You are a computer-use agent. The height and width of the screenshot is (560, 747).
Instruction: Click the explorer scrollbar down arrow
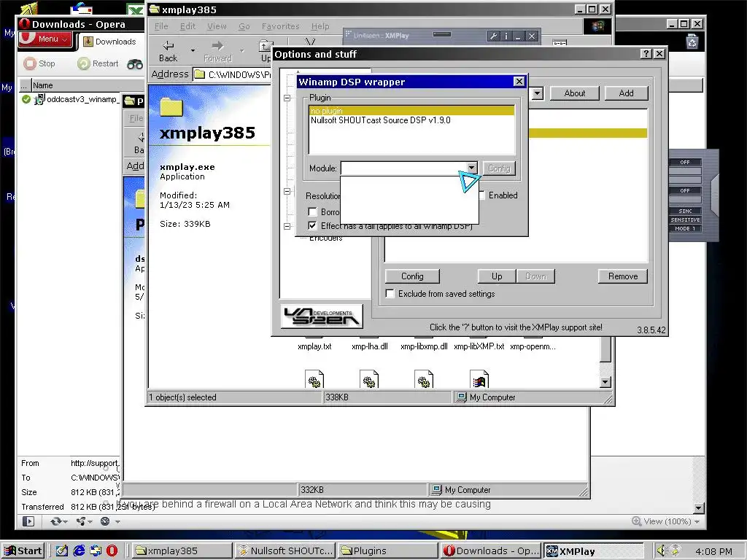pos(605,382)
